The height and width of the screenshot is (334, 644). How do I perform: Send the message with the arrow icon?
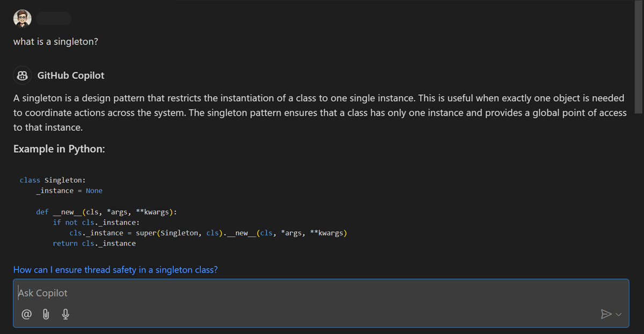(x=606, y=314)
